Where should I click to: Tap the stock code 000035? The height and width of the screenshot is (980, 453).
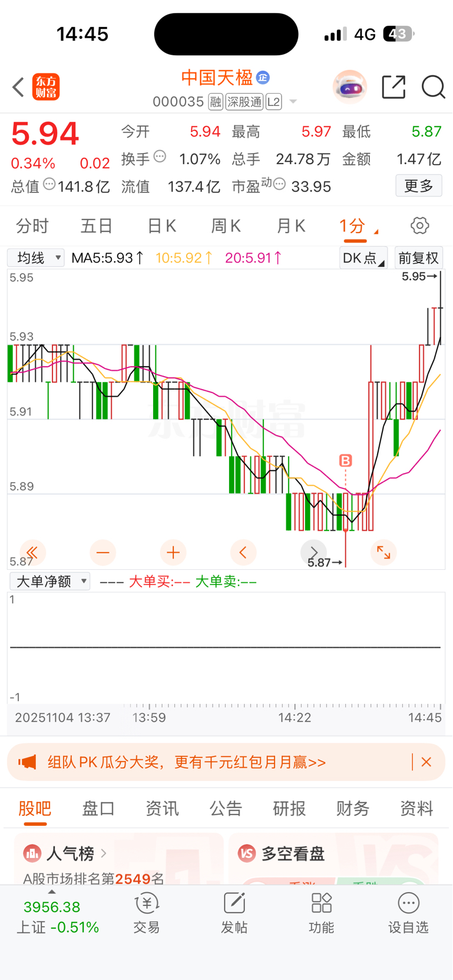pyautogui.click(x=178, y=102)
